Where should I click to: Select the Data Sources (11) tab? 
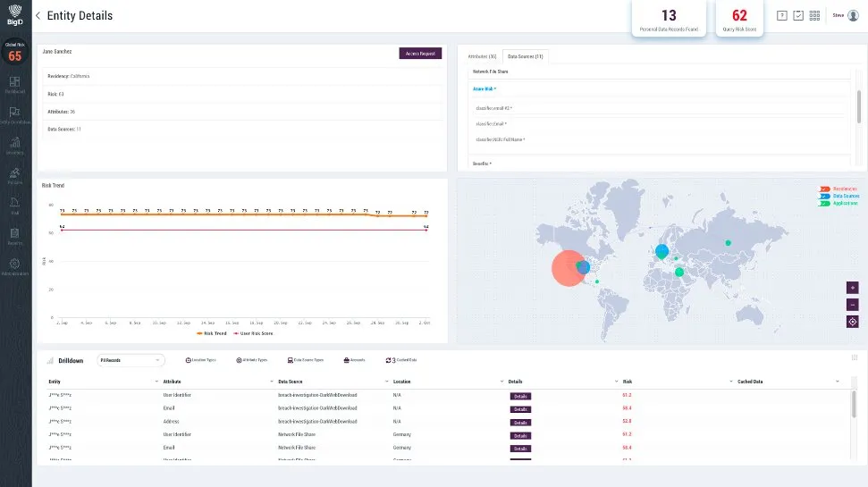(x=525, y=56)
